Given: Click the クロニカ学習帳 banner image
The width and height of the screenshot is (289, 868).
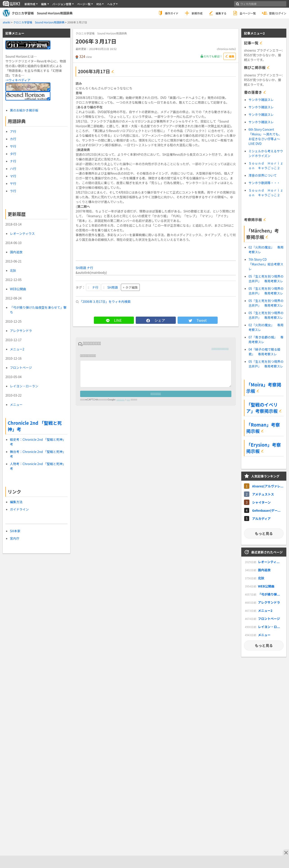Looking at the screenshot, I should [28, 45].
